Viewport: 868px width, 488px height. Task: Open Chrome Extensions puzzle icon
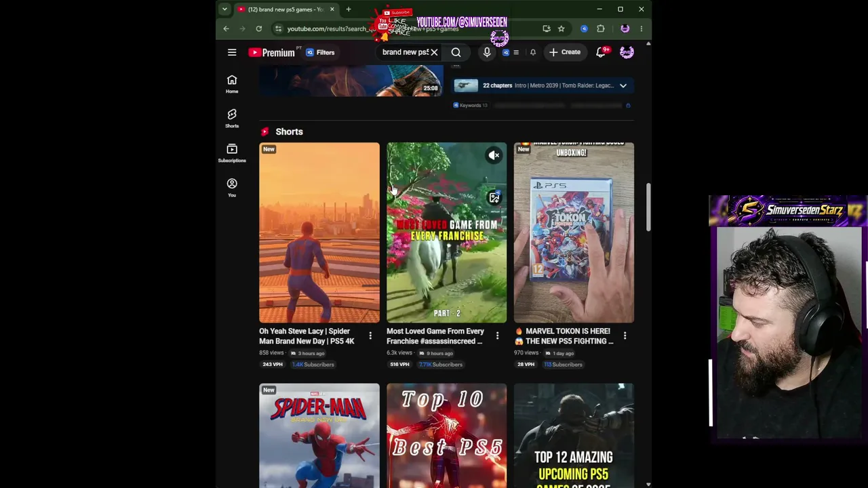pos(601,28)
